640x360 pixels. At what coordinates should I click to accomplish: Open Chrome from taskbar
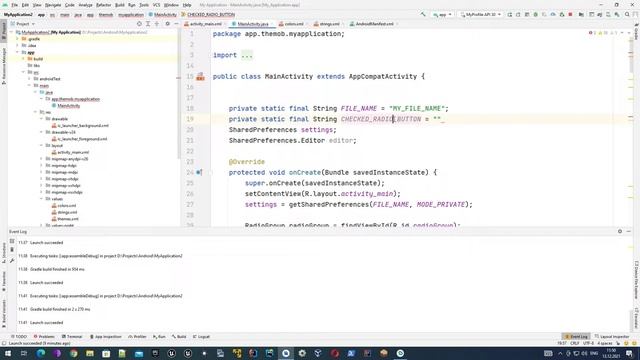click(x=73, y=353)
